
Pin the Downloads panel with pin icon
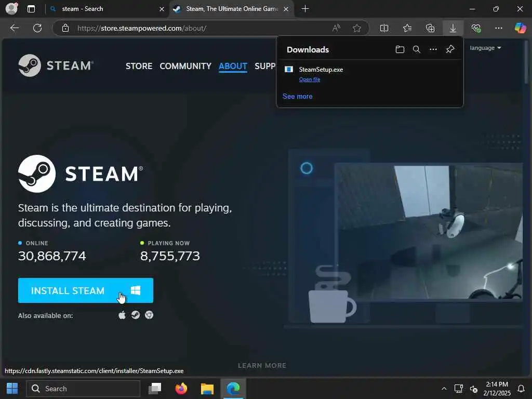pos(450,49)
